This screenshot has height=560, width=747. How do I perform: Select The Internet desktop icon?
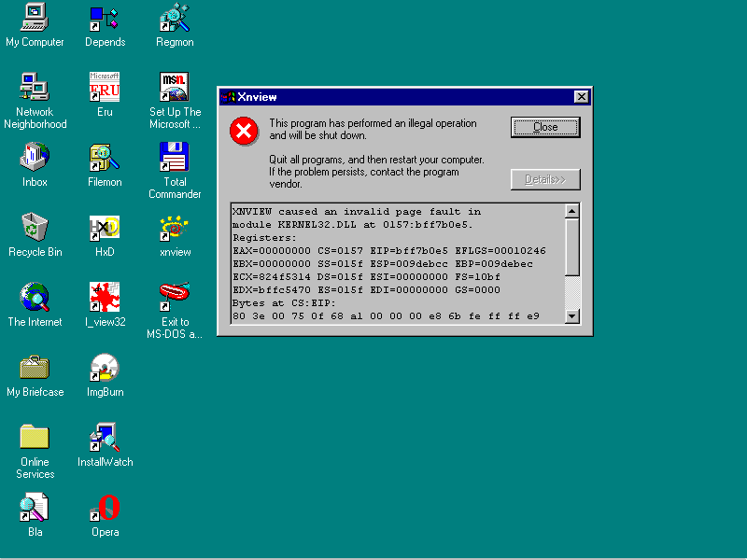(x=35, y=297)
